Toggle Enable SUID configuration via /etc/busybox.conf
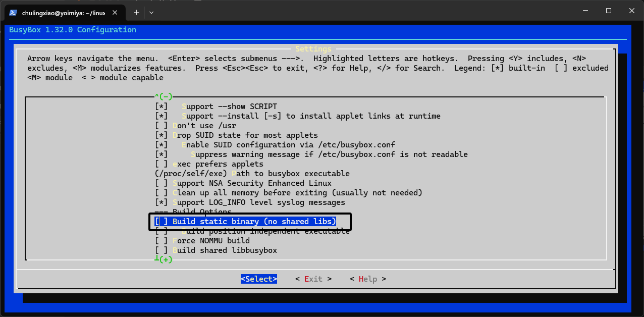Viewport: 644px width, 317px height. point(275,145)
